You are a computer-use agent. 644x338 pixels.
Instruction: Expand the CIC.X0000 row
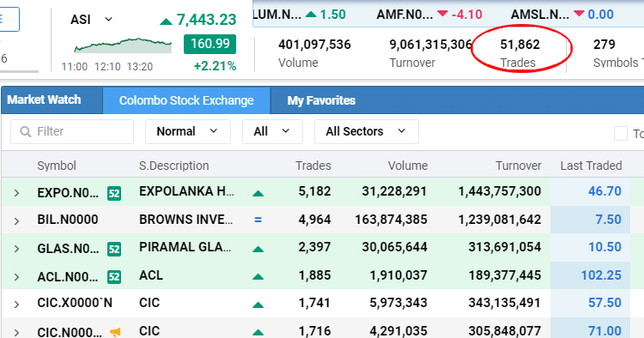click(16, 305)
